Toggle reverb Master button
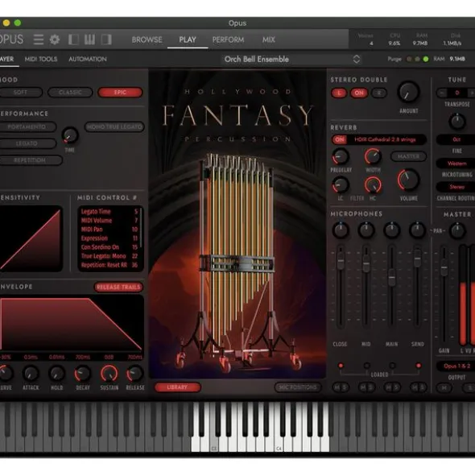Image resolution: width=475 pixels, height=476 pixels. coord(408,156)
